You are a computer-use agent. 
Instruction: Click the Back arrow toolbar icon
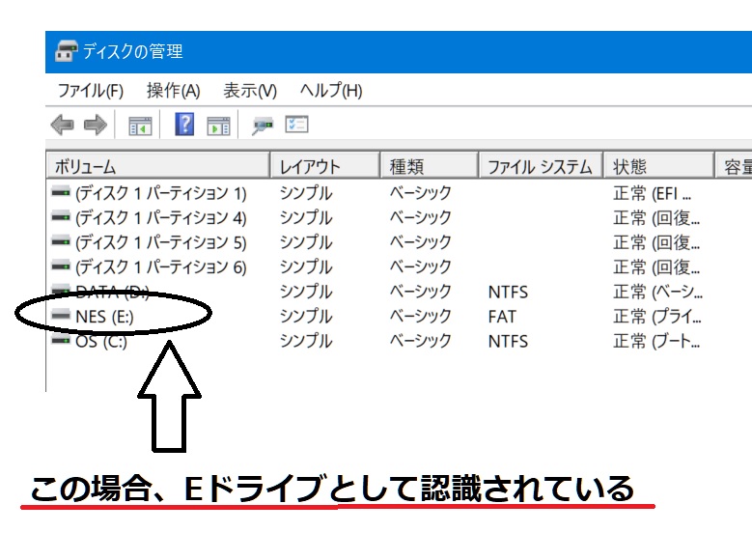(63, 125)
